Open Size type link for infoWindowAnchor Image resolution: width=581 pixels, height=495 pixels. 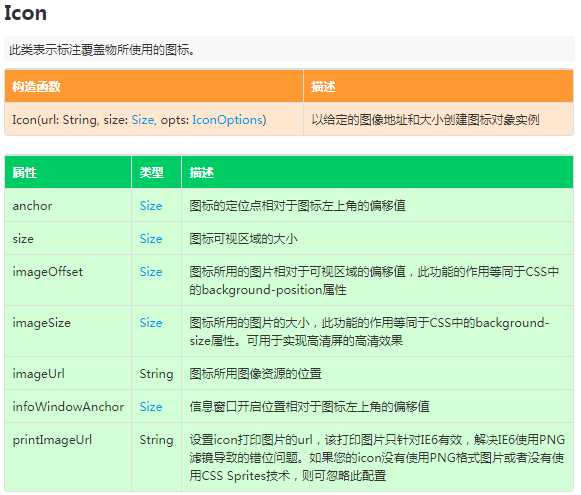pyautogui.click(x=151, y=407)
